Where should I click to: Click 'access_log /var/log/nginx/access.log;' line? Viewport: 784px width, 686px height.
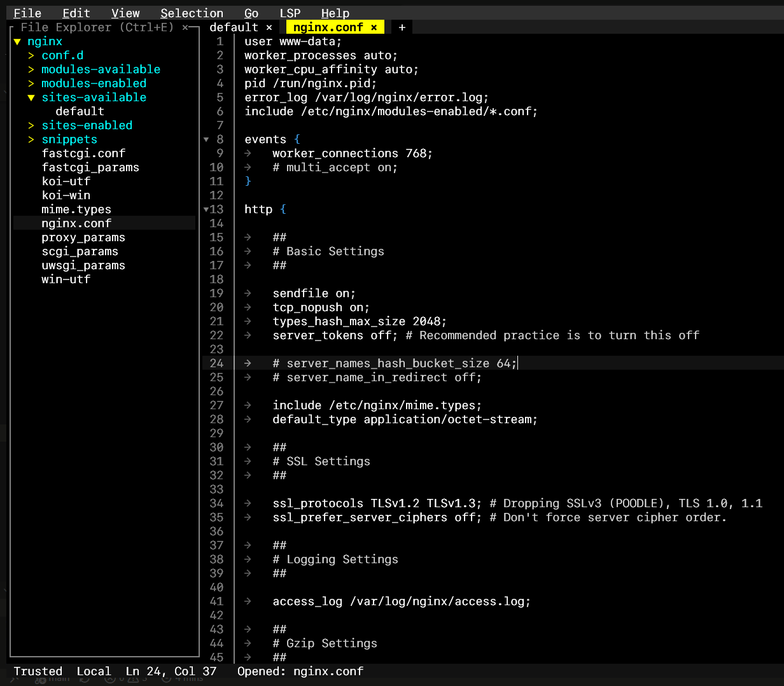402,601
